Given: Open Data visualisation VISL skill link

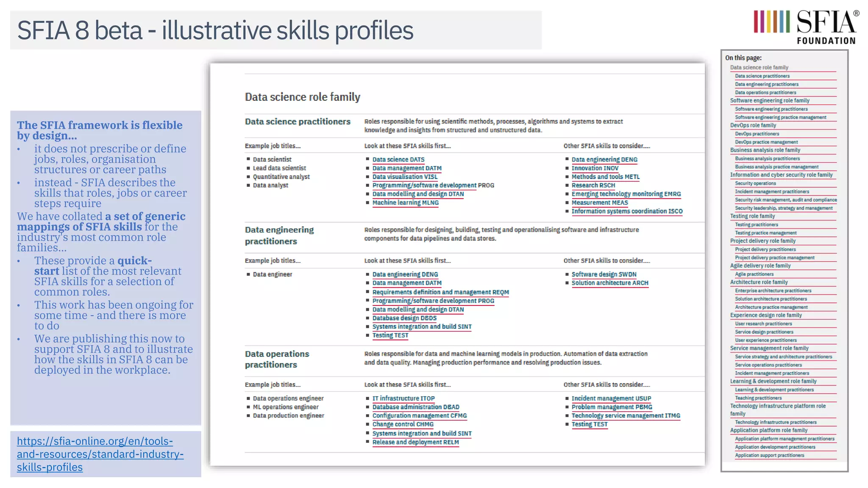Looking at the screenshot, I should pos(405,177).
